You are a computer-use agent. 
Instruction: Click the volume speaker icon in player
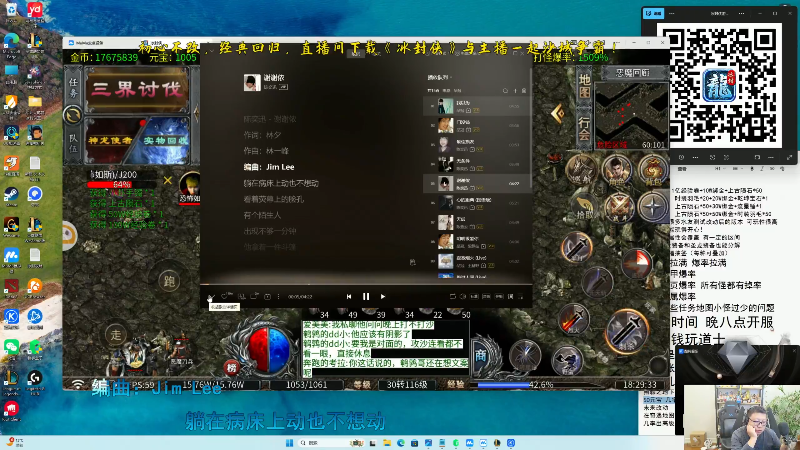coord(463,296)
